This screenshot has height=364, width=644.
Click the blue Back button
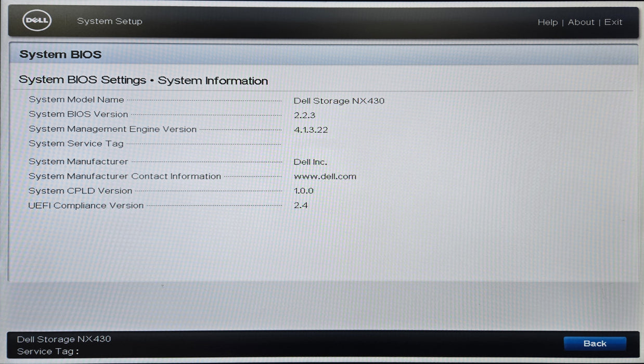tap(595, 344)
